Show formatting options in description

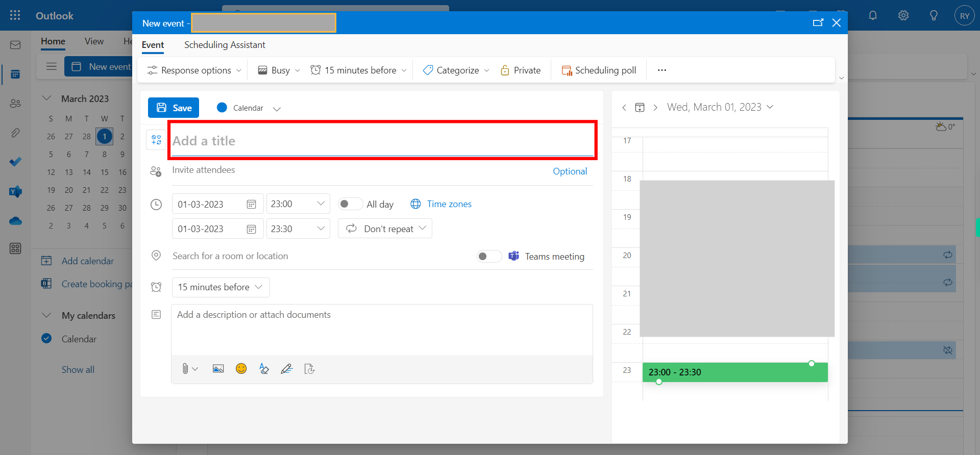point(264,369)
